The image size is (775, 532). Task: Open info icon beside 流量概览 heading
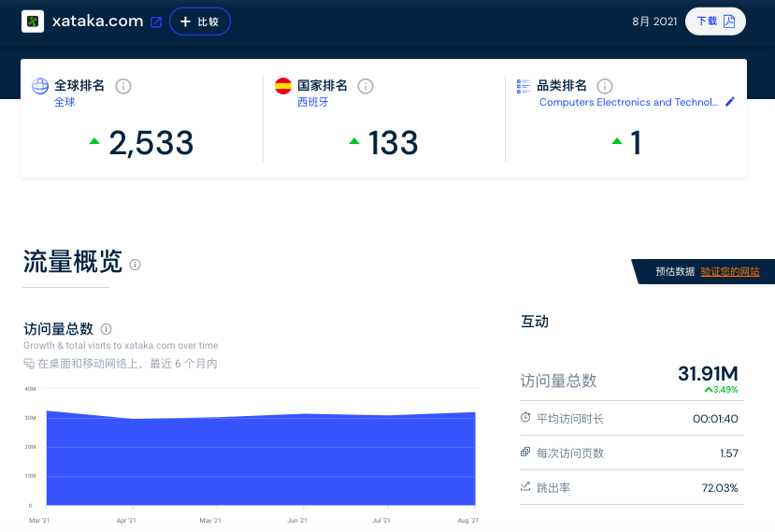click(135, 265)
